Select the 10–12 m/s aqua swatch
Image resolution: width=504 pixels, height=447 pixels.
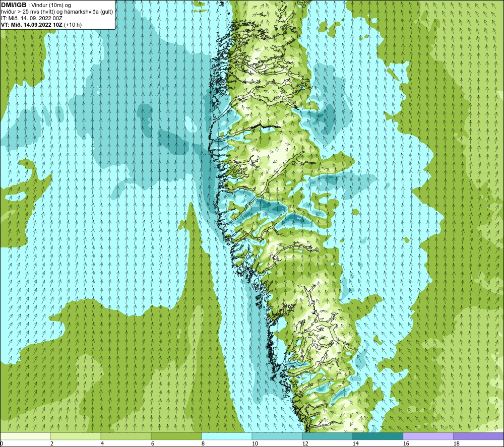(x=277, y=436)
